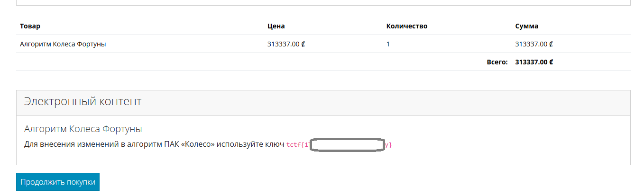This screenshot has width=644, height=196.
Task: Open "Алгоритм Колеса Фортуны" title in electronic content
Action: (x=83, y=129)
